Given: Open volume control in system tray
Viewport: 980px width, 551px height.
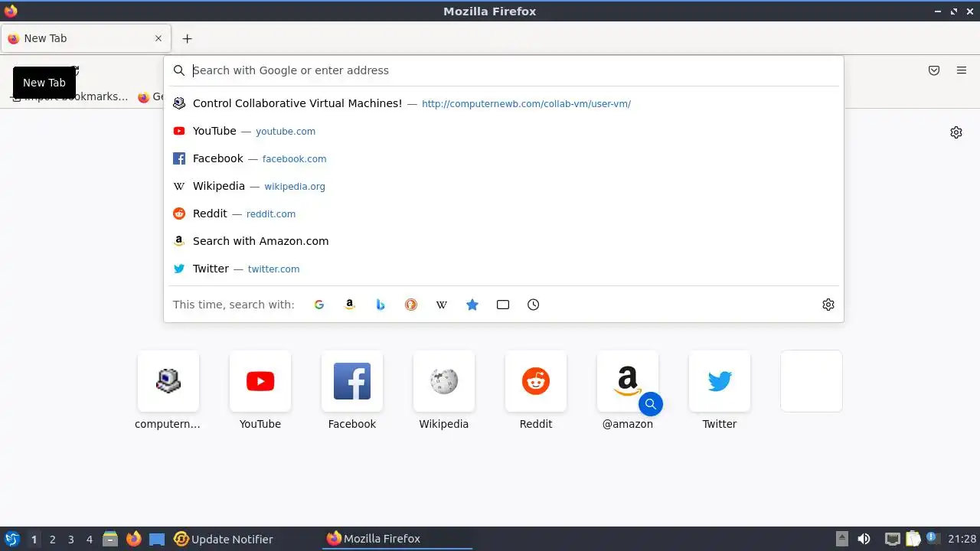Looking at the screenshot, I should tap(864, 539).
